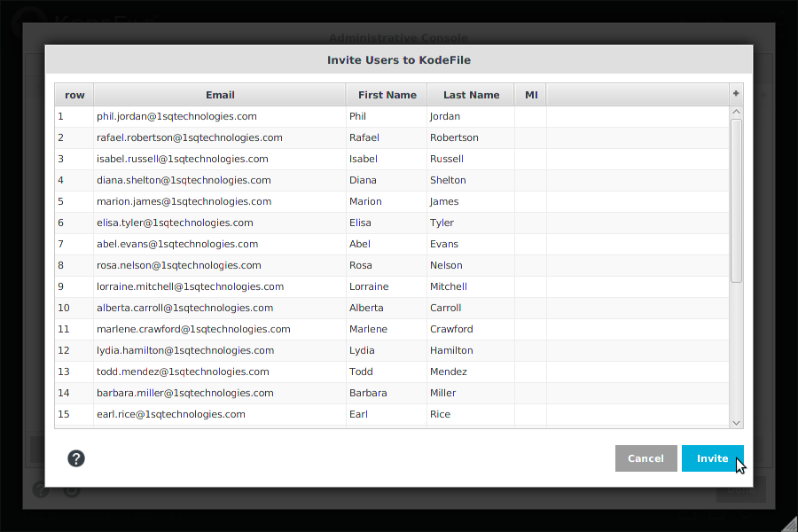Click last name cell James
798x532 pixels.
coord(471,201)
